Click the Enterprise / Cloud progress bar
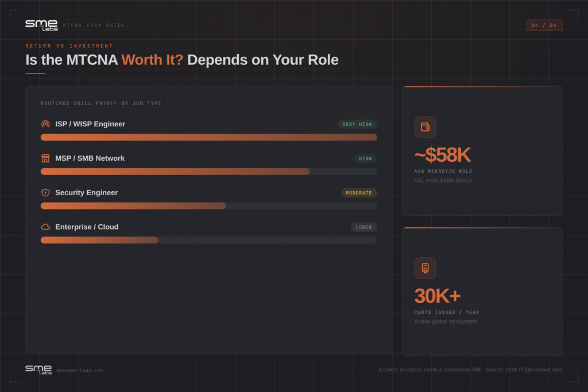Viewport: 588px width, 392px height. 209,240
